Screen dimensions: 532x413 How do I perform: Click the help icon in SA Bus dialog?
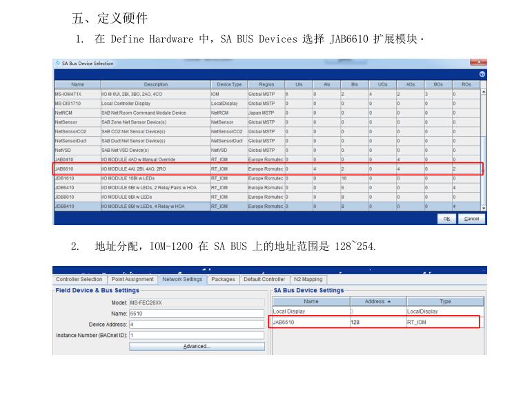482,74
